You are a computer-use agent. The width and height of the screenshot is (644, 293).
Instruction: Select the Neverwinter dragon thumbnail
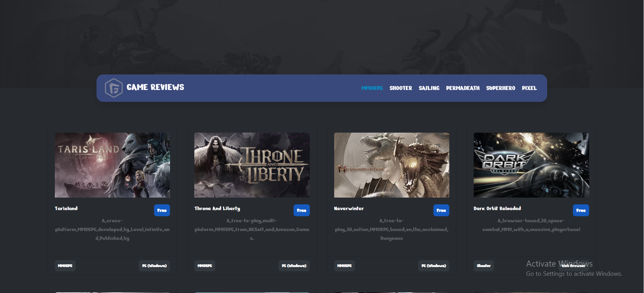click(391, 165)
